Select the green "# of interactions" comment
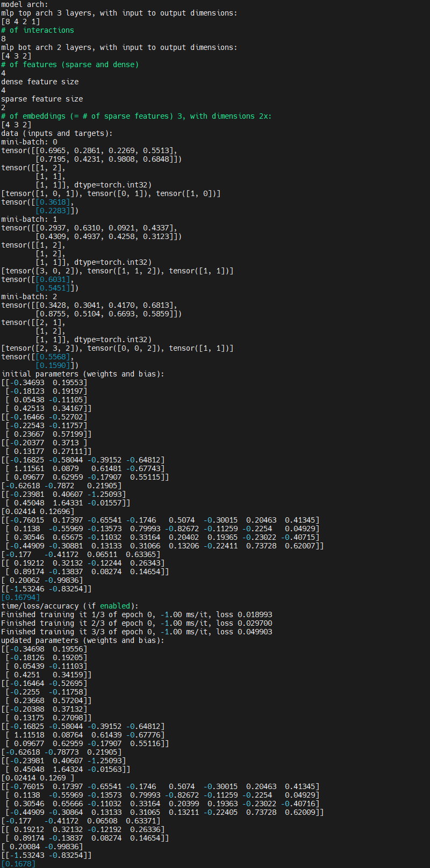The image size is (430, 868). pos(38,30)
